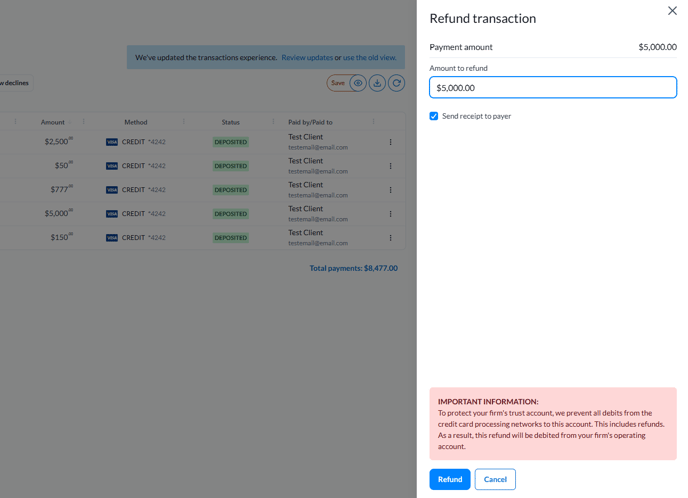This screenshot has width=688, height=498.
Task: Open the Review updates link
Action: (x=307, y=58)
